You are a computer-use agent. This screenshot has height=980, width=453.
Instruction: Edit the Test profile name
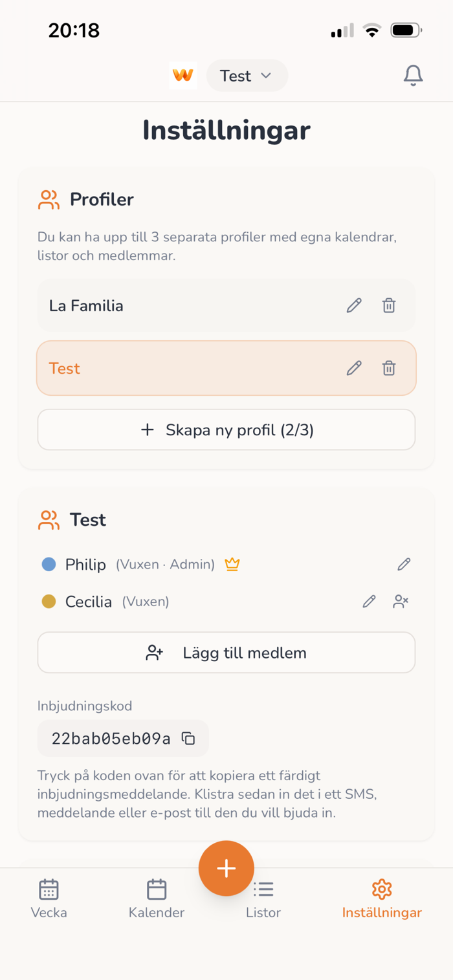tap(354, 368)
